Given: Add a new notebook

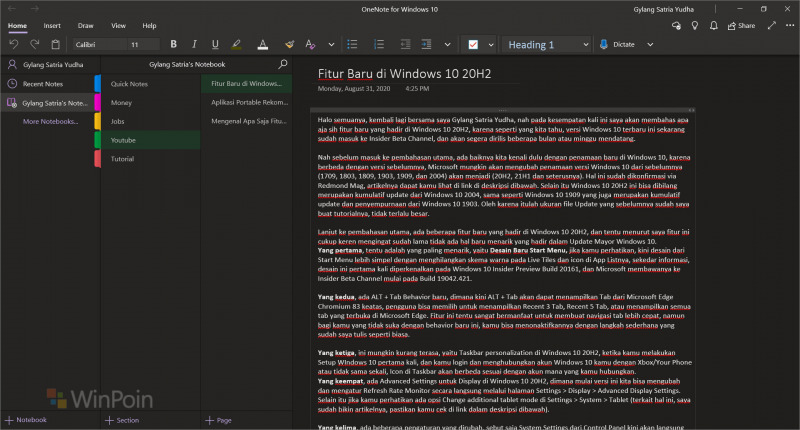Looking at the screenshot, I should coord(26,420).
